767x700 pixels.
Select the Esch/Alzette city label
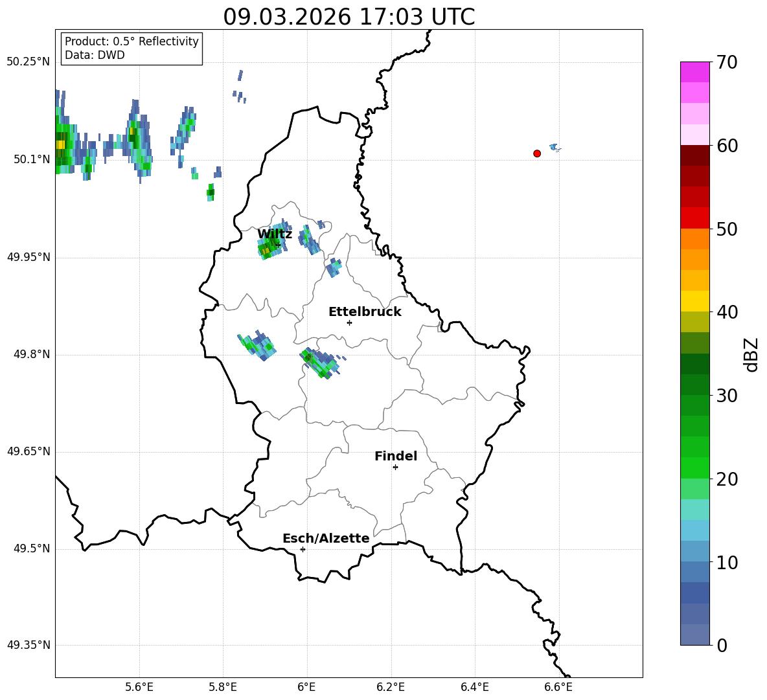[x=326, y=538]
